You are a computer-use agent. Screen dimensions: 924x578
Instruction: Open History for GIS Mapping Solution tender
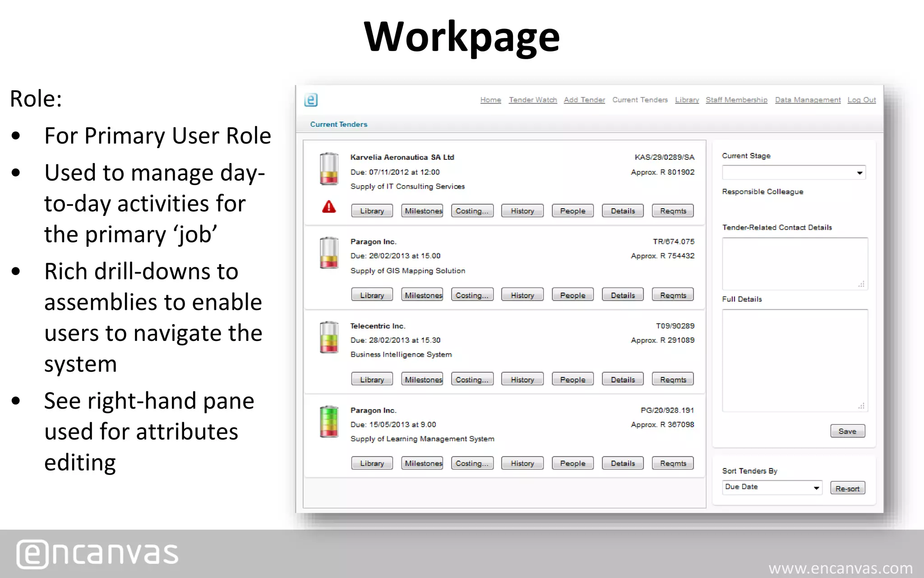coord(522,295)
